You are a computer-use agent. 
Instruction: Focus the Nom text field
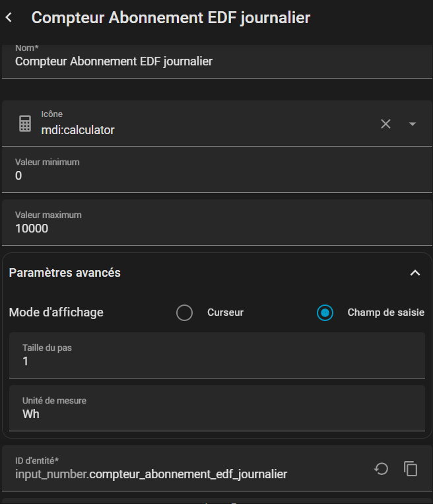tap(198, 61)
